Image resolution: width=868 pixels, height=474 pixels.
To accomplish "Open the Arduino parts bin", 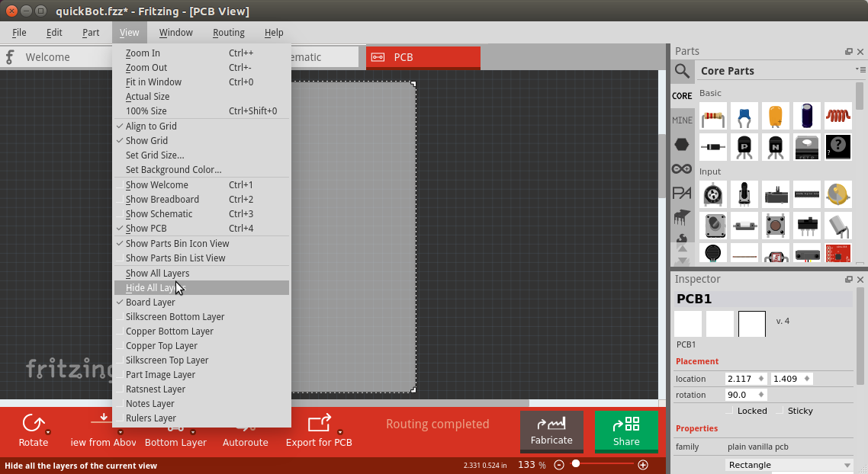I will (x=682, y=168).
